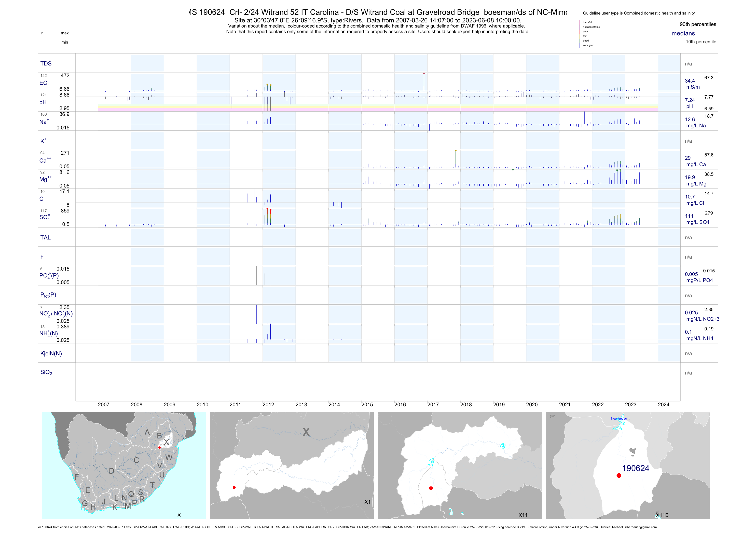Select the pH row label
This screenshot has width=756, height=535.
[x=43, y=102]
